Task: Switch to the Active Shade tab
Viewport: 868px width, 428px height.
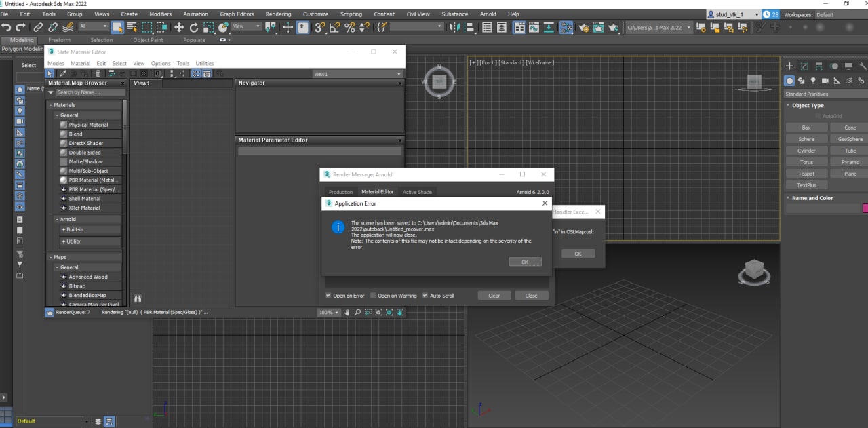Action: (x=417, y=192)
